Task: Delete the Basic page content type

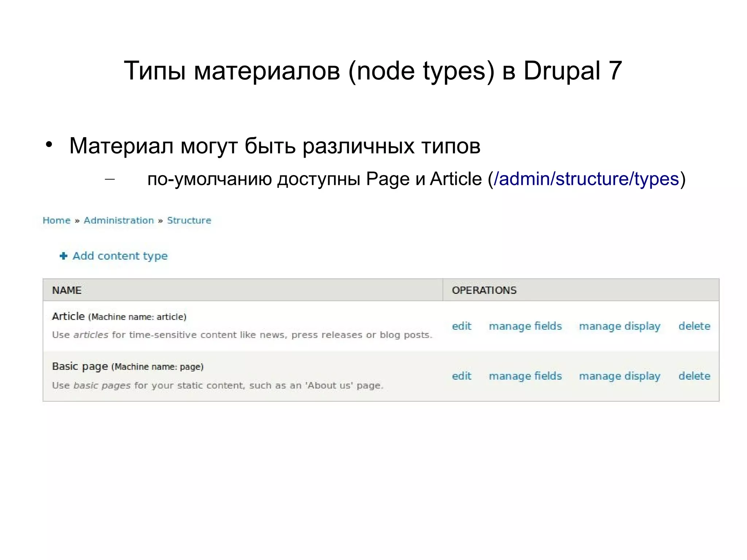Action: click(694, 376)
